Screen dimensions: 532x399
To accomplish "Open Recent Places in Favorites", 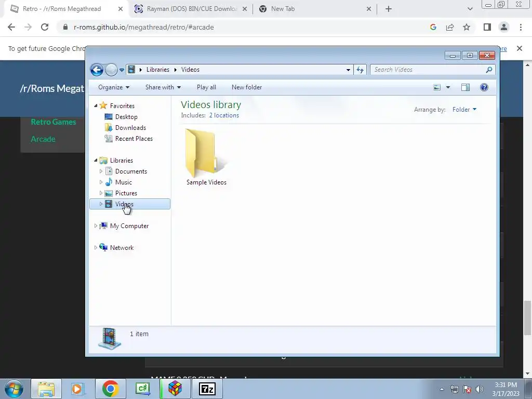I will [134, 138].
